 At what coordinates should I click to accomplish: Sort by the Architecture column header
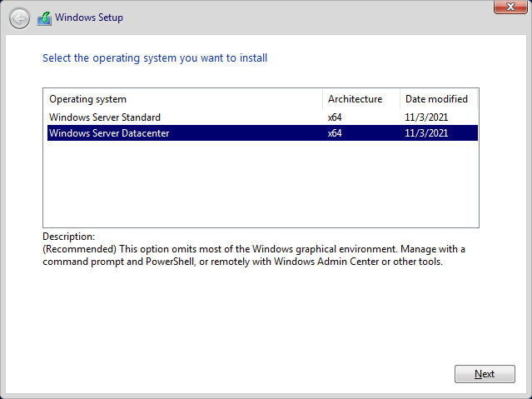point(361,99)
